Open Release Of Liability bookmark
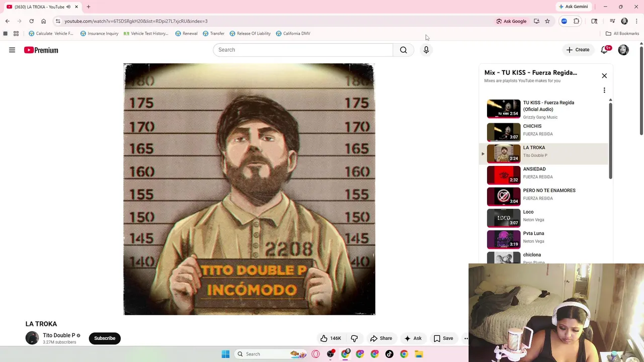Screen dimensions: 644x362 250,34
